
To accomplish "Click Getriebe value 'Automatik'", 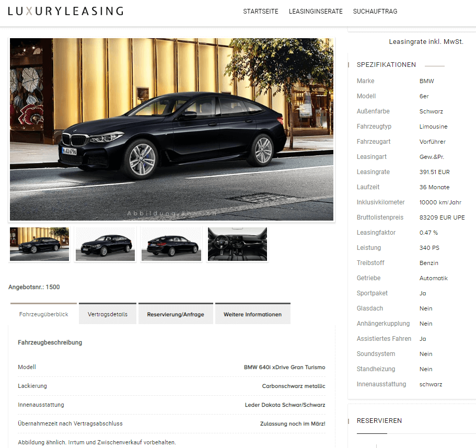I will pyautogui.click(x=434, y=279).
